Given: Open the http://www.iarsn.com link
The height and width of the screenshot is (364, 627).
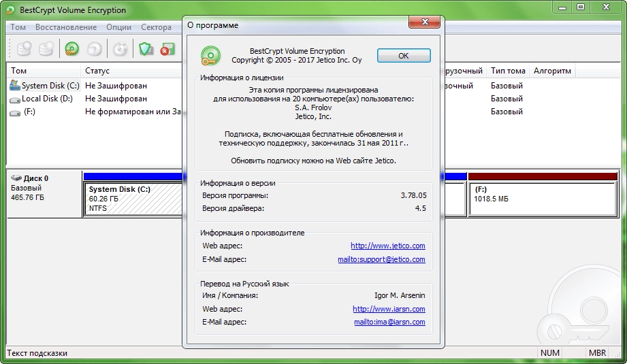Looking at the screenshot, I should [x=389, y=309].
